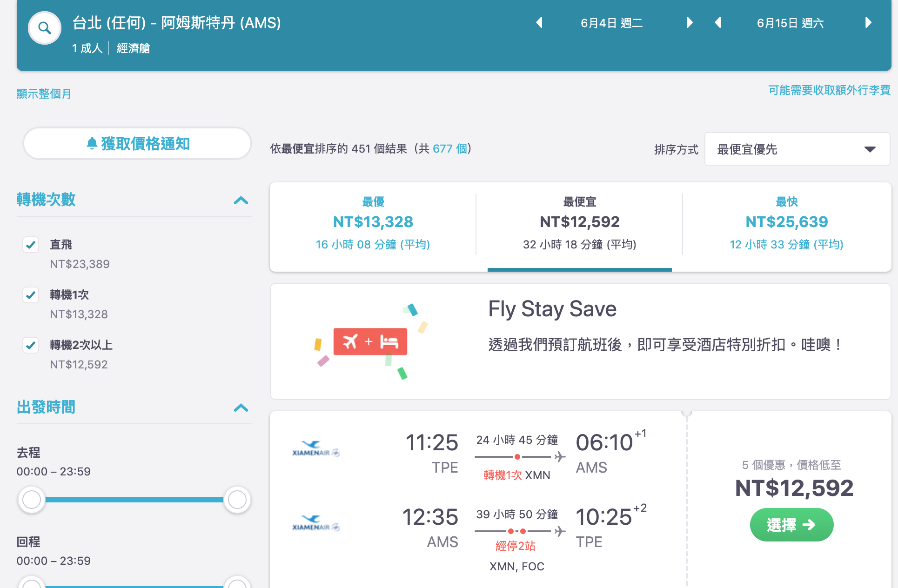898x588 pixels.
Task: Click the 回程 slider left handle
Action: [32, 583]
